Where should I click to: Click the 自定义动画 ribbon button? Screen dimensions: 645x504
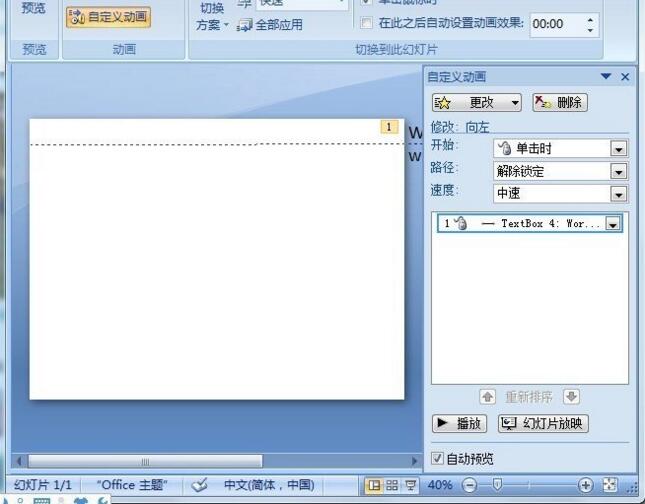(108, 17)
